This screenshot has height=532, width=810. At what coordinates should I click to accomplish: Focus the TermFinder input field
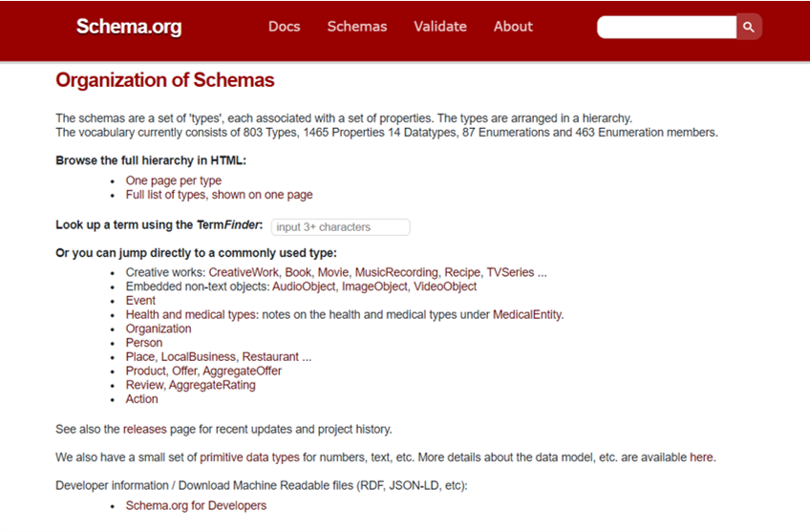point(340,226)
